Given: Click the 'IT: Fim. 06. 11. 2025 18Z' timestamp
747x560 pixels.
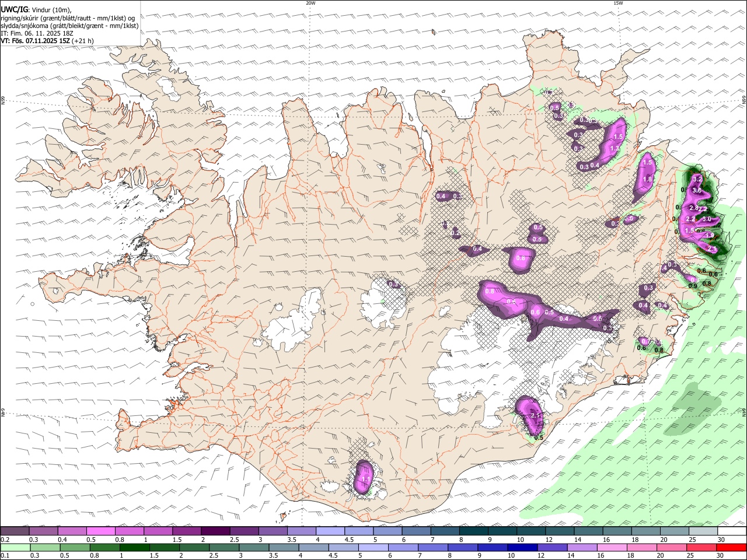Looking at the screenshot, I should tap(37, 33).
